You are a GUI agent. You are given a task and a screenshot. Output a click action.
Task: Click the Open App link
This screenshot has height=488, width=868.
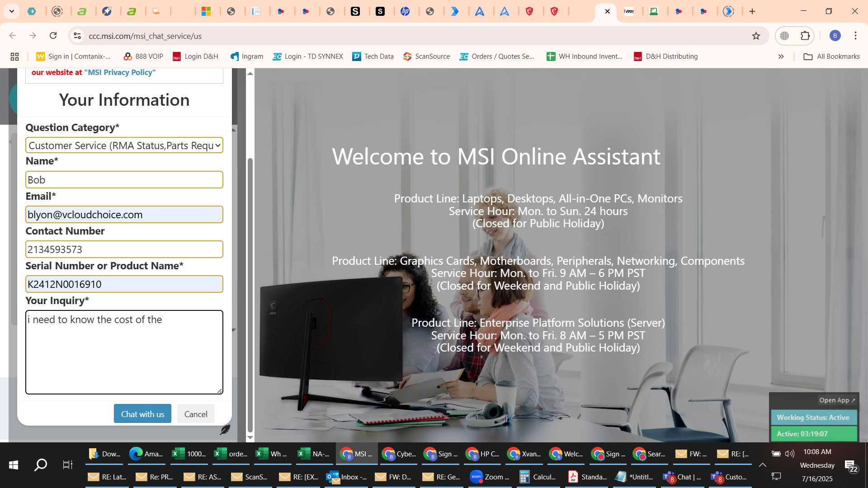click(x=837, y=400)
